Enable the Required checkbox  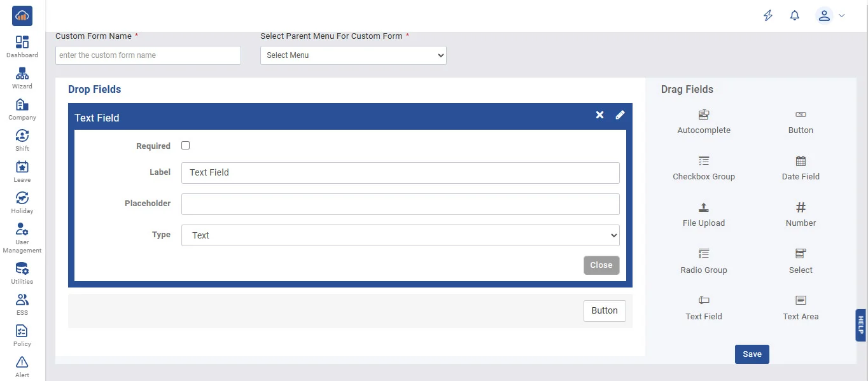tap(186, 146)
